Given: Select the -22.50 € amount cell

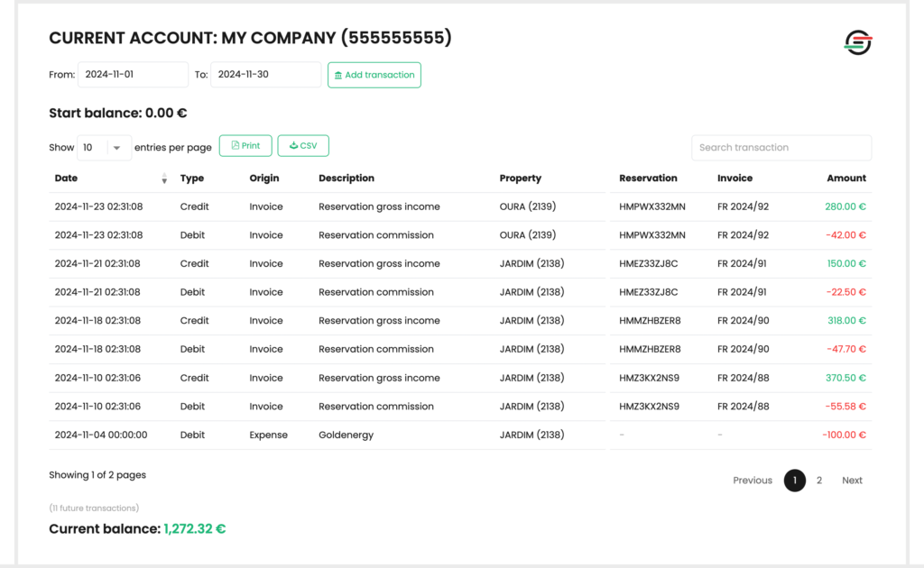Looking at the screenshot, I should pyautogui.click(x=845, y=292).
